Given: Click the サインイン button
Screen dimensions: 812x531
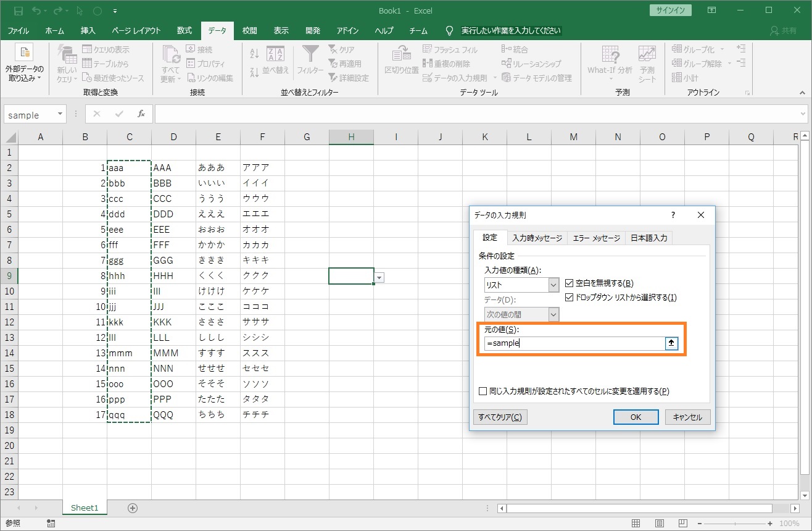Looking at the screenshot, I should 671,10.
